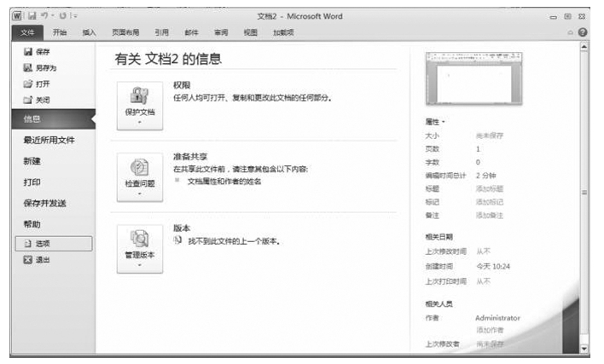The width and height of the screenshot is (604, 364).
Task: Click the scrollbar down arrow
Action: [x=584, y=349]
